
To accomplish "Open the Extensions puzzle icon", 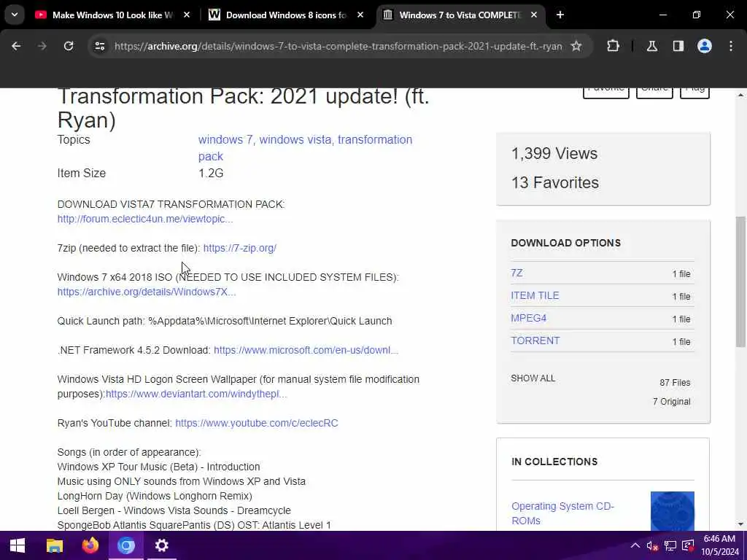I will coord(613,46).
